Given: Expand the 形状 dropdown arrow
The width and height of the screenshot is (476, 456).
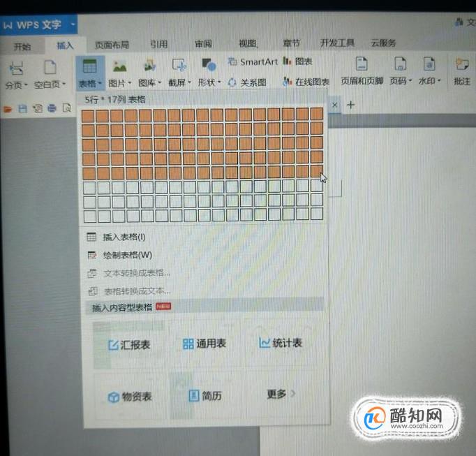Looking at the screenshot, I should pos(219,82).
